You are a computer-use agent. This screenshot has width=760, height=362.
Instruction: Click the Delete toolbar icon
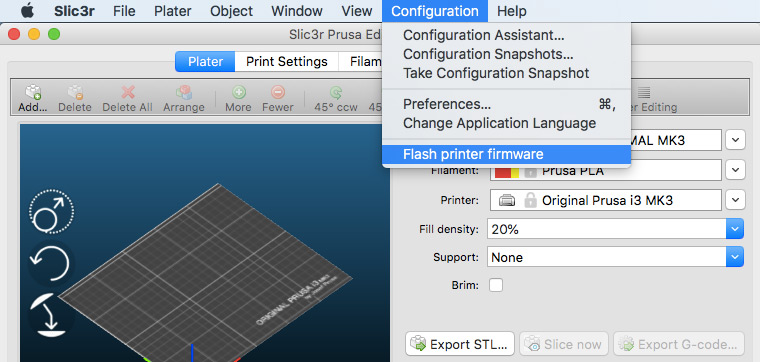(x=75, y=92)
